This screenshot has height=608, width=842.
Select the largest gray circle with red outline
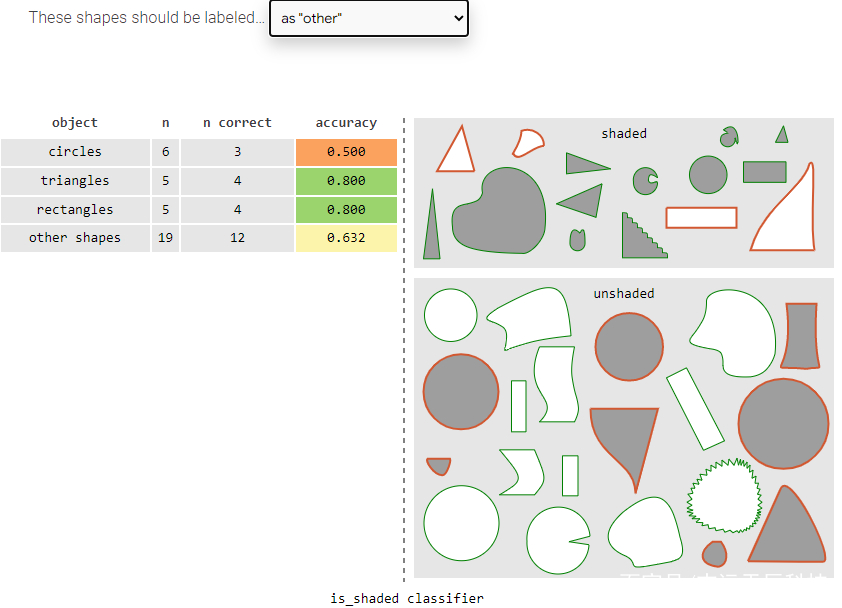tap(783, 424)
